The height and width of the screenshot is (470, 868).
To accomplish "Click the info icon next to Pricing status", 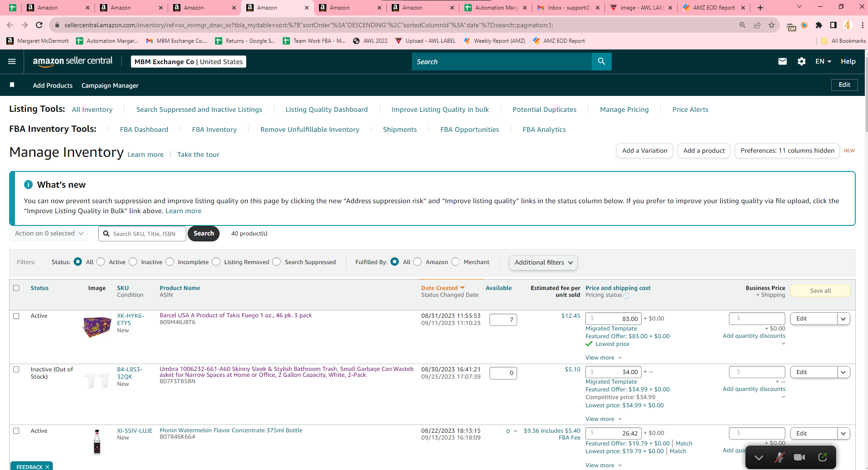I will [x=627, y=296].
